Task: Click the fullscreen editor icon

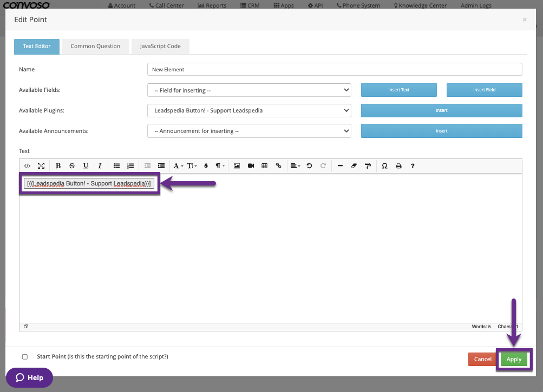Action: tap(41, 166)
